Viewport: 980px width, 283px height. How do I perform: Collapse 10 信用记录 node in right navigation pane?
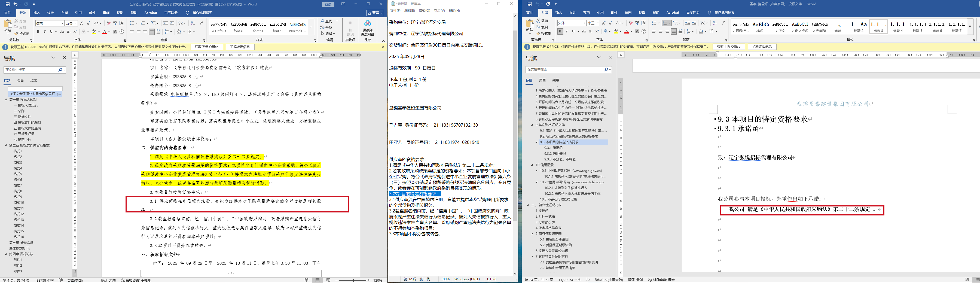pyautogui.click(x=532, y=165)
